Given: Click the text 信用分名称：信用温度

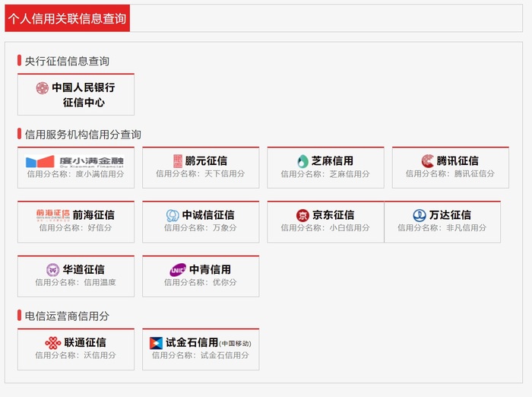Looking at the screenshot, I should (x=75, y=283).
